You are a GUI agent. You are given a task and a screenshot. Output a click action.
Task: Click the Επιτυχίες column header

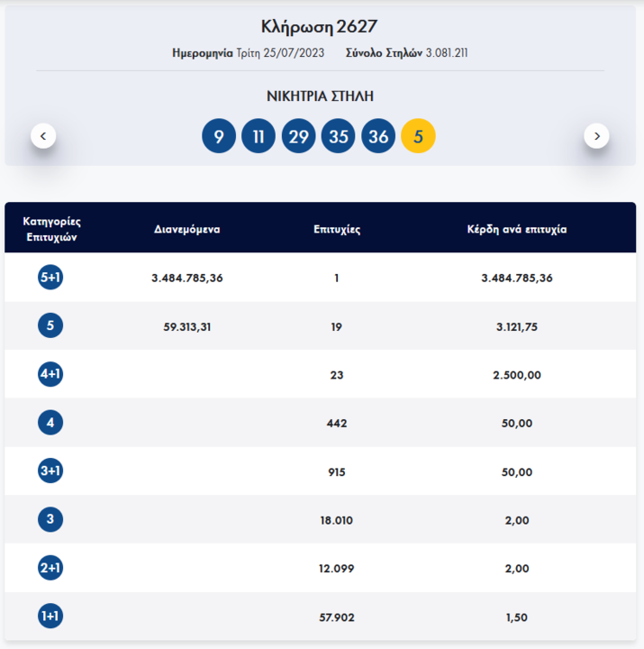[336, 229]
